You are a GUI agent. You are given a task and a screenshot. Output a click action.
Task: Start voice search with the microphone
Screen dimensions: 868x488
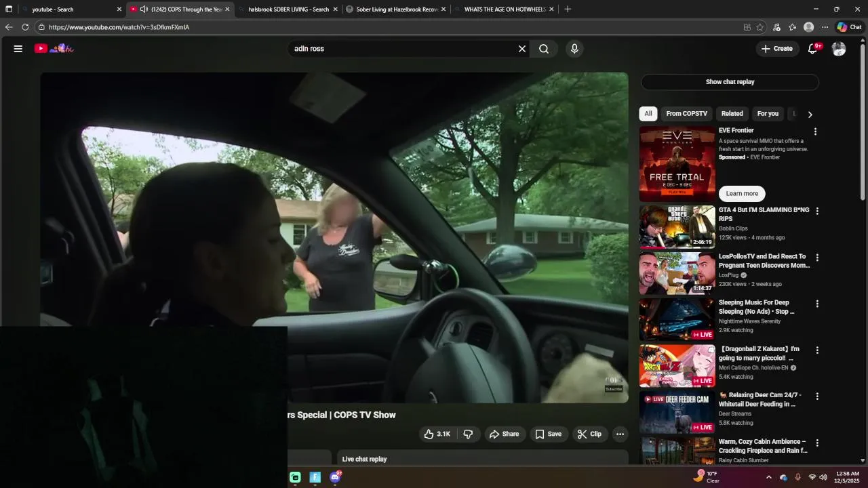pos(574,49)
